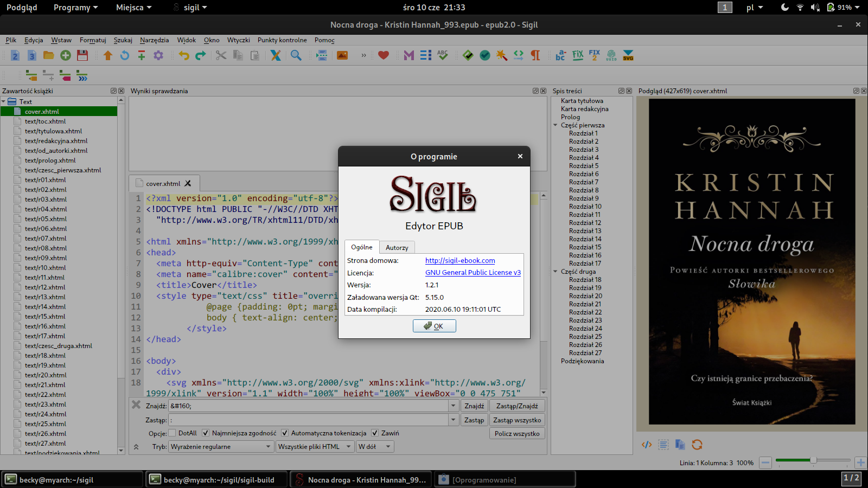Click the purple gear settings icon

pyautogui.click(x=158, y=55)
